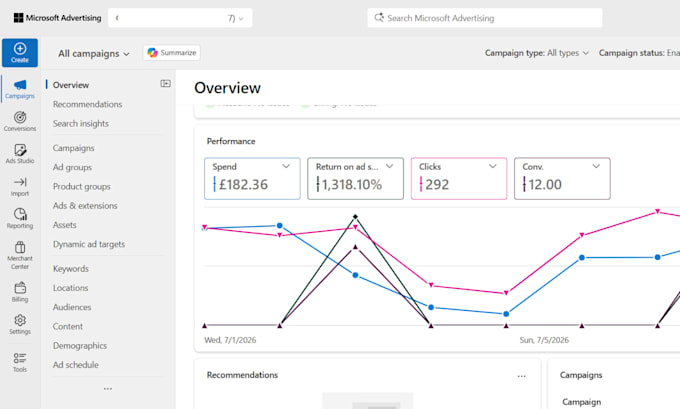680x409 pixels.
Task: Open the Settings gear icon
Action: (x=20, y=320)
